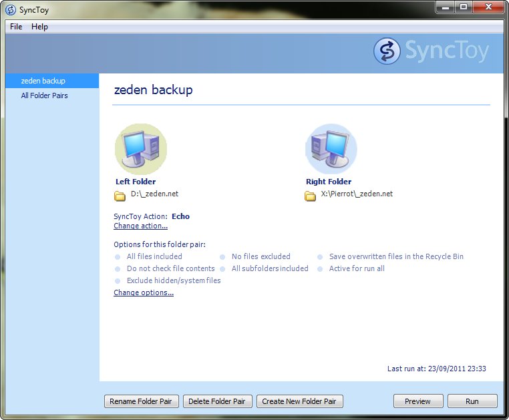Click Create New Folder Pair button
The width and height of the screenshot is (509, 420).
tap(299, 401)
